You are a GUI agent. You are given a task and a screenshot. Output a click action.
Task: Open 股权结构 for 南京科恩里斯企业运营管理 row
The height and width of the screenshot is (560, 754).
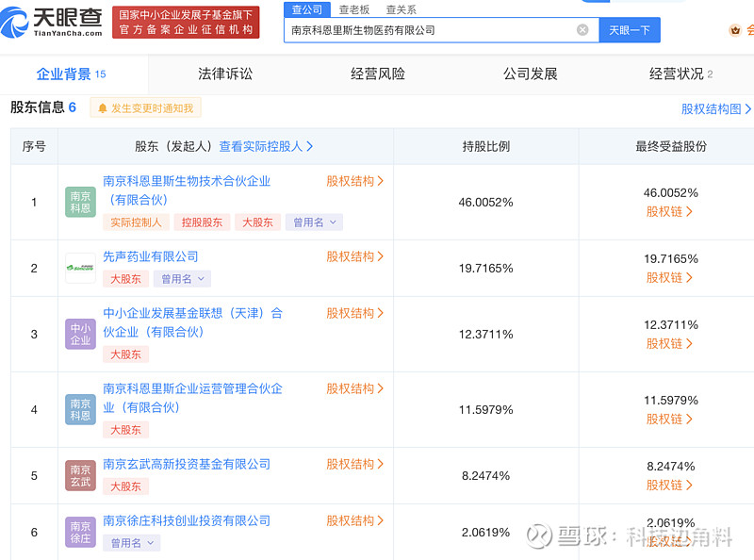point(355,388)
